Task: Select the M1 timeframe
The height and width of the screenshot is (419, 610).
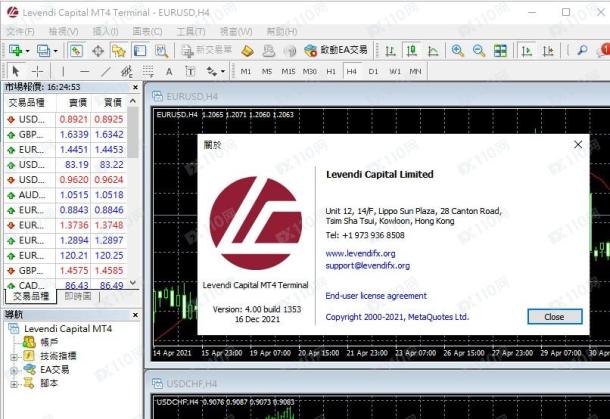Action: (245, 71)
